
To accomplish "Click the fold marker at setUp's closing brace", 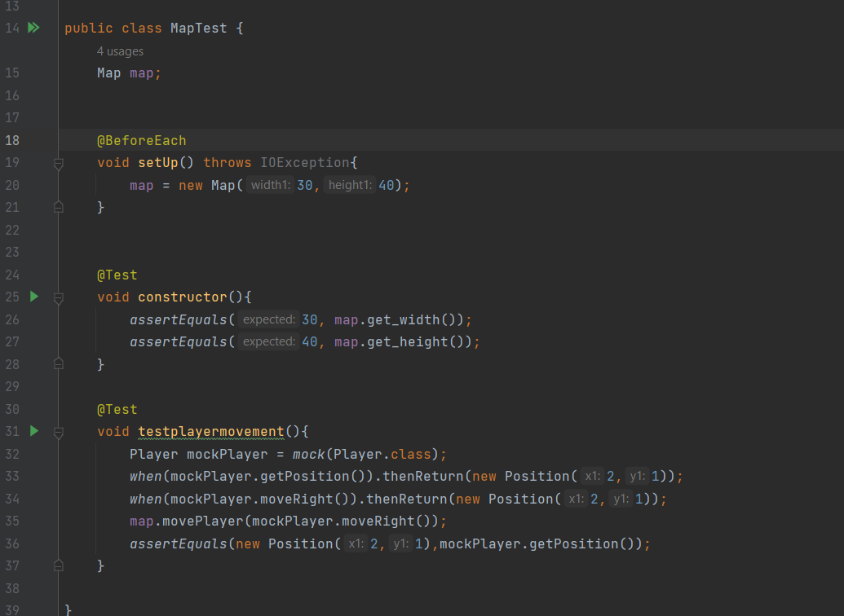I will click(x=58, y=207).
